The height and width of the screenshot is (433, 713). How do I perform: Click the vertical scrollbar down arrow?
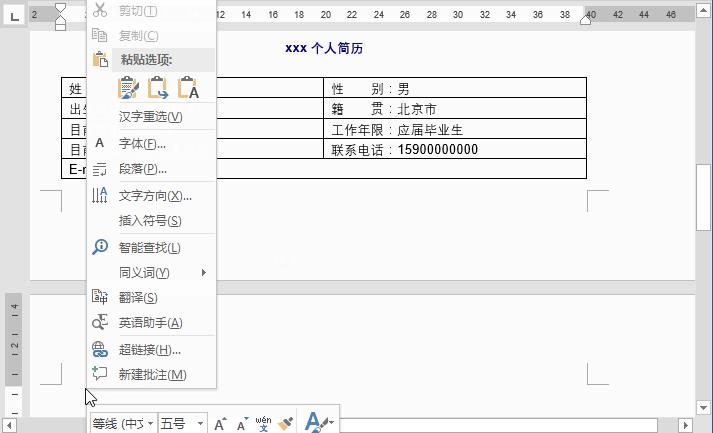[703, 408]
